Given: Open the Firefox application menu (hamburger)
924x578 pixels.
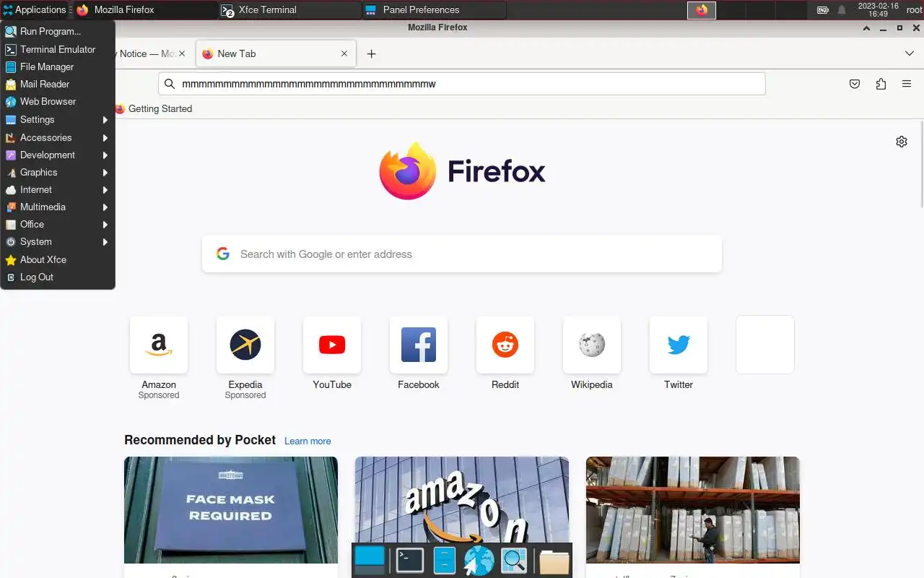Looking at the screenshot, I should click(x=907, y=84).
